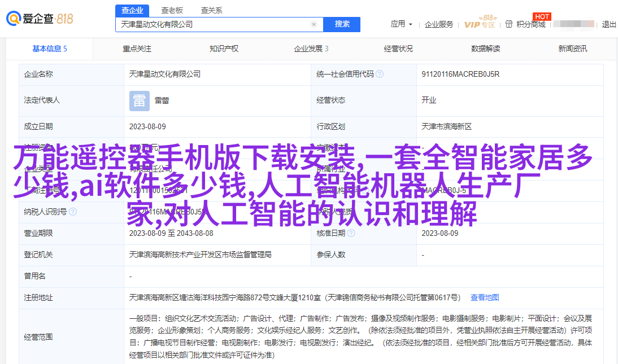Select credit code 91120116MACREB0J5R
Screen dimensions: 618x364
point(460,74)
